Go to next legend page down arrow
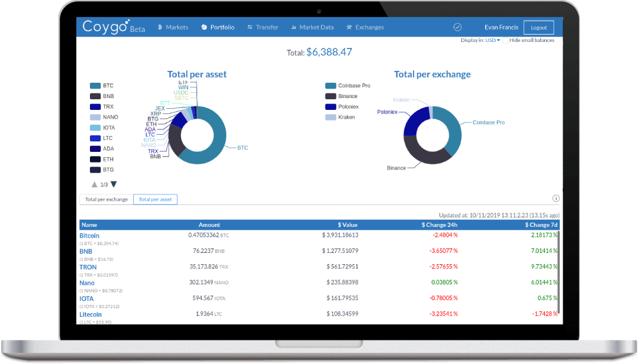 tap(114, 184)
